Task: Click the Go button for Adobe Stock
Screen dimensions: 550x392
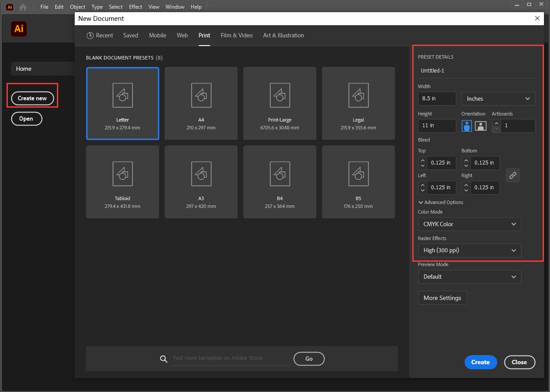Action: (309, 359)
